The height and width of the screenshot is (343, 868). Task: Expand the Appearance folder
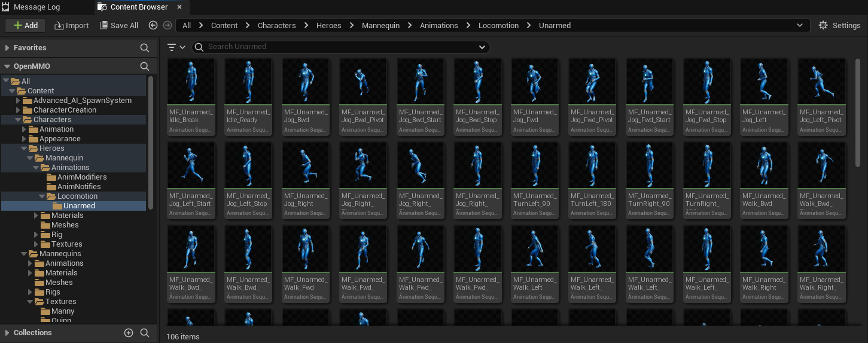[x=24, y=139]
